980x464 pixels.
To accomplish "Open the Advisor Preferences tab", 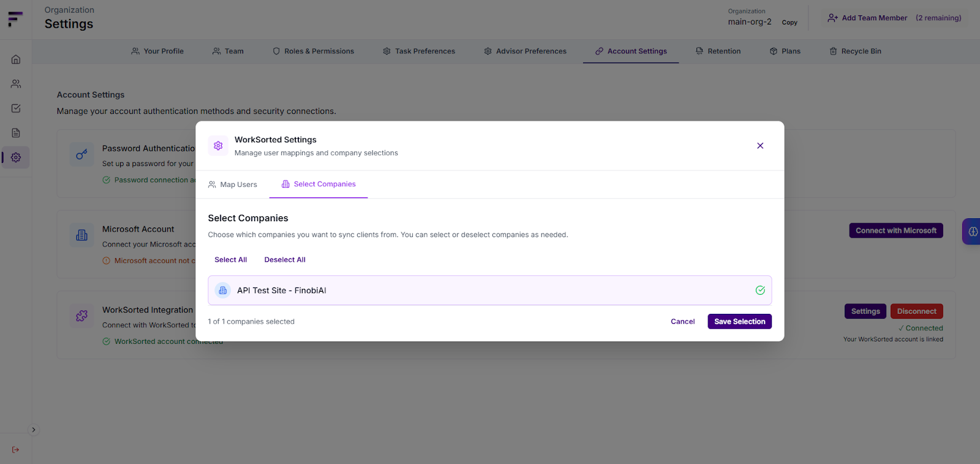I will coord(525,51).
